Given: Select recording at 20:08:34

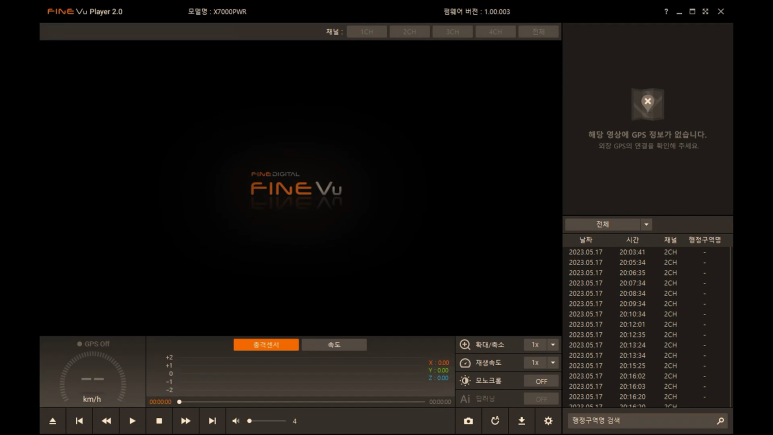Looking at the screenshot, I should coord(646,293).
